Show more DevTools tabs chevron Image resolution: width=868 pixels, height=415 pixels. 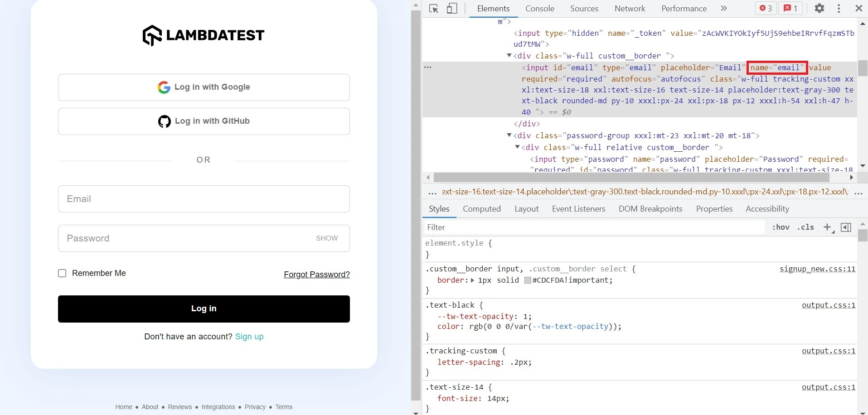724,8
